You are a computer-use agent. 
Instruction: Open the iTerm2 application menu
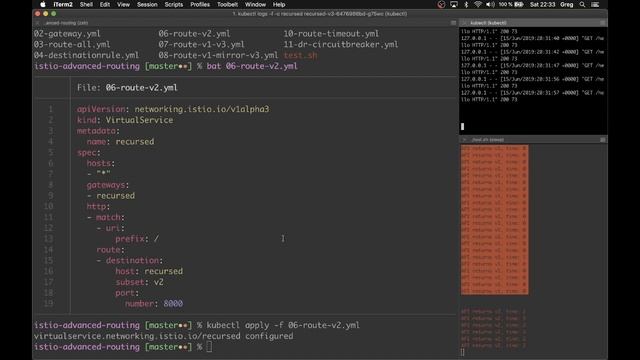point(63,4)
